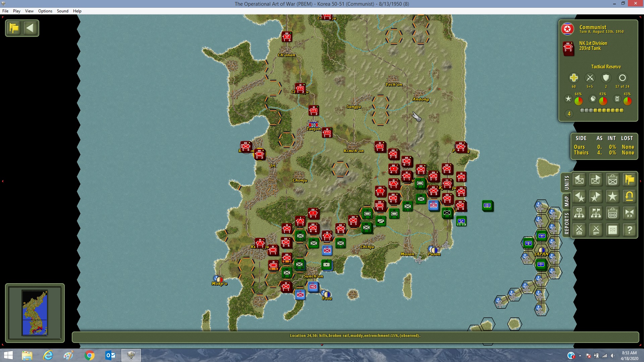This screenshot has width=644, height=362.
Task: Open the flags hierarchy tree button
Action: click(x=596, y=213)
